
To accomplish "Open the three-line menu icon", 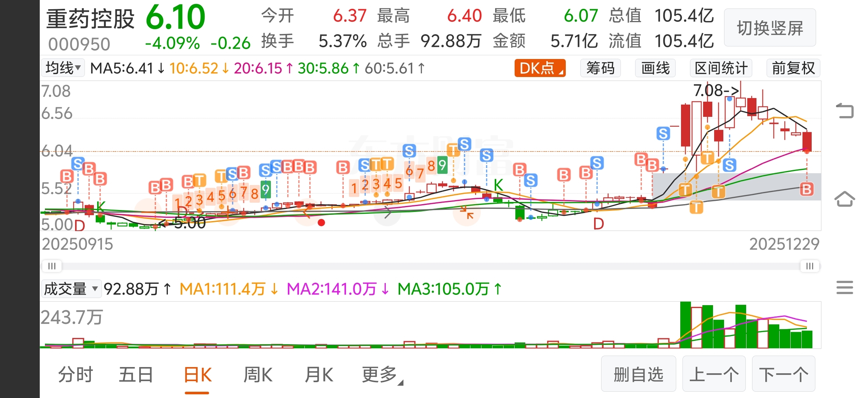I will tap(844, 287).
